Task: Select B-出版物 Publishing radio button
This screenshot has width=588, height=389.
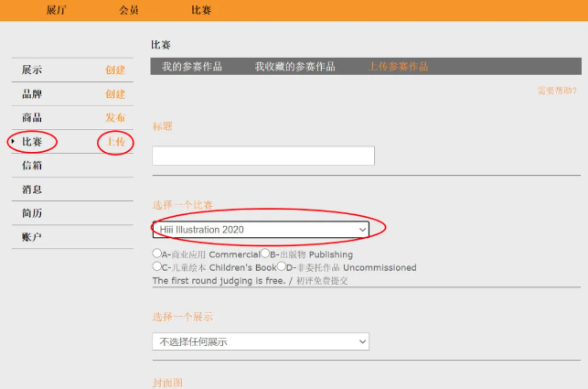Action: tap(265, 254)
